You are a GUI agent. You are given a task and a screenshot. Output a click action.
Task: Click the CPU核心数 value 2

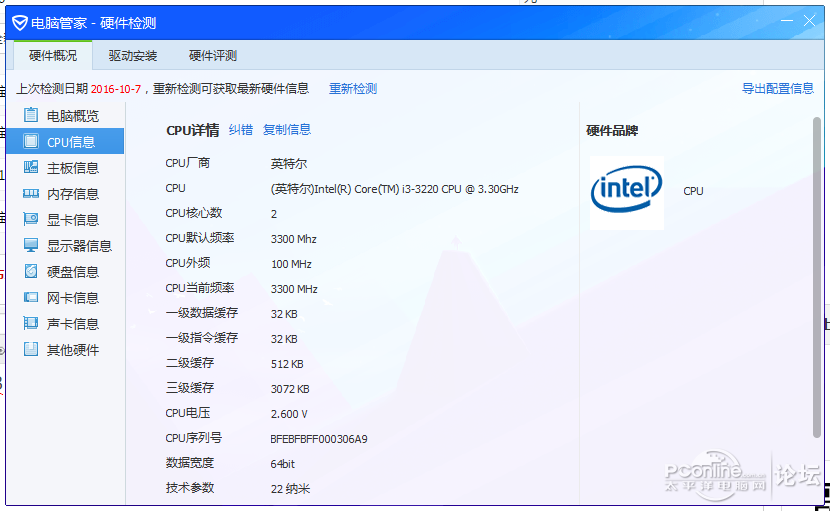pyautogui.click(x=274, y=214)
